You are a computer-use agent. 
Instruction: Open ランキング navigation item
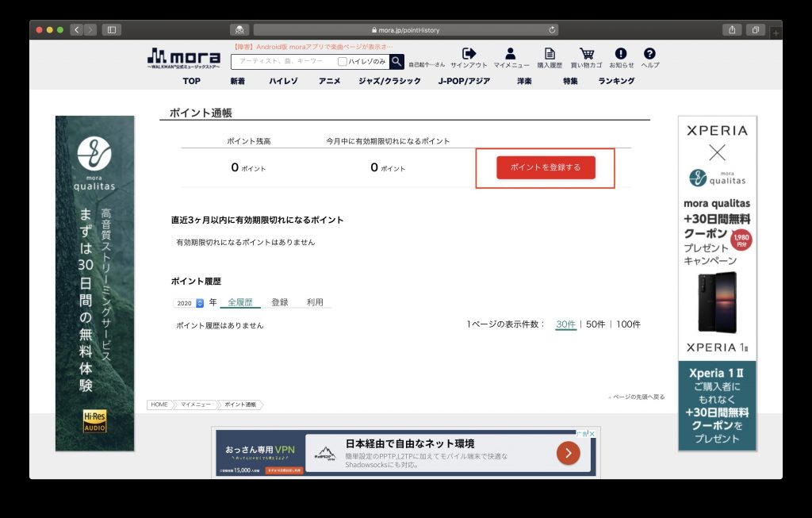[616, 81]
